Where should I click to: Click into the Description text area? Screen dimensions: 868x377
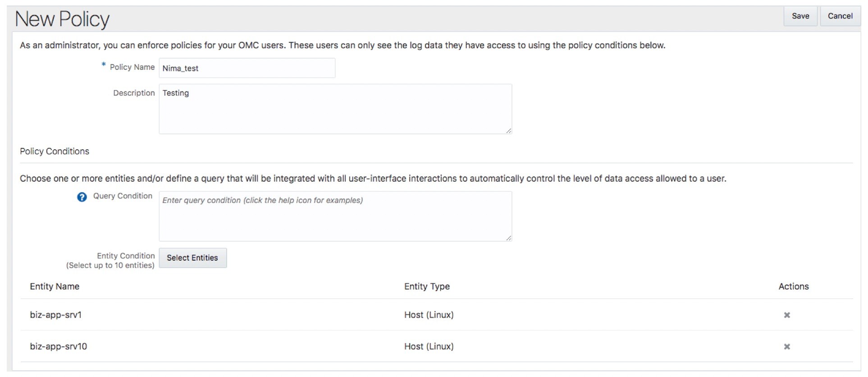pyautogui.click(x=335, y=109)
